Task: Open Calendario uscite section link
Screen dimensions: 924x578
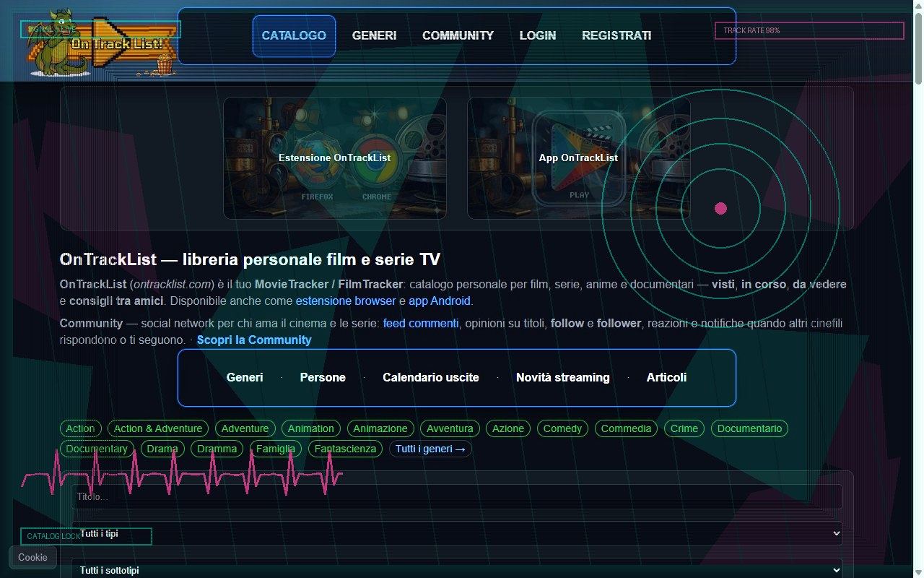Action: [431, 377]
